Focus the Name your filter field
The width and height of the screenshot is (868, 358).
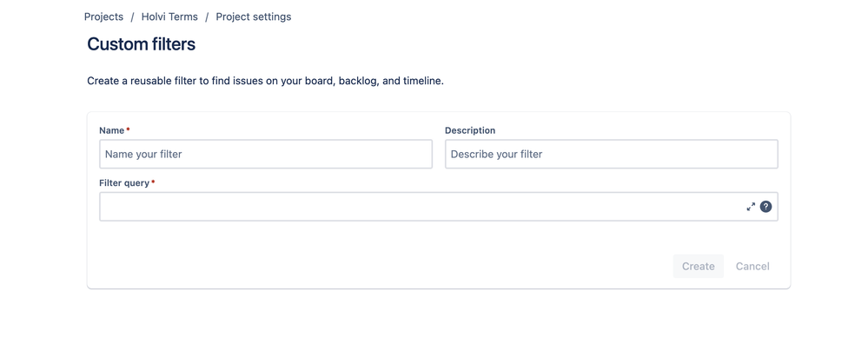click(x=265, y=154)
